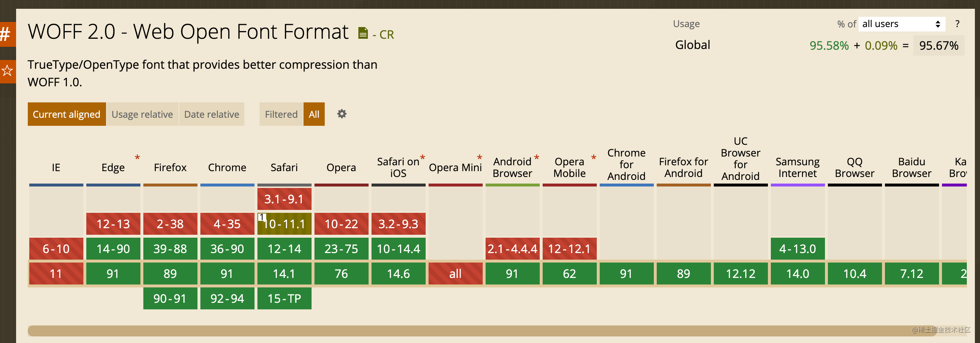The width and height of the screenshot is (980, 343).
Task: Click the star favorite icon
Action: pos(7,71)
